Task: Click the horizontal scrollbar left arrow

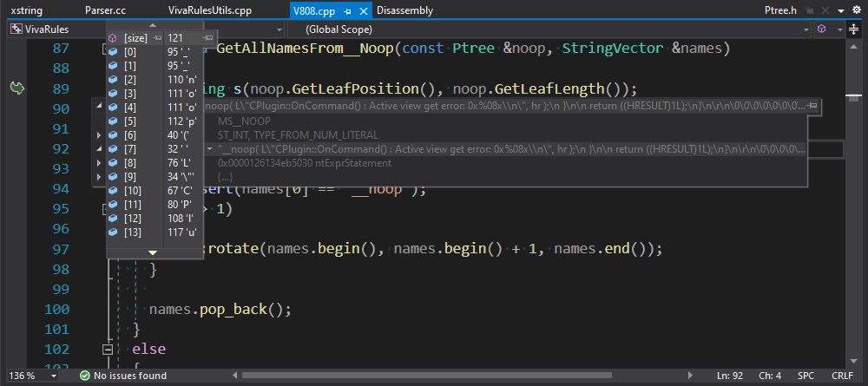Action: coord(234,376)
